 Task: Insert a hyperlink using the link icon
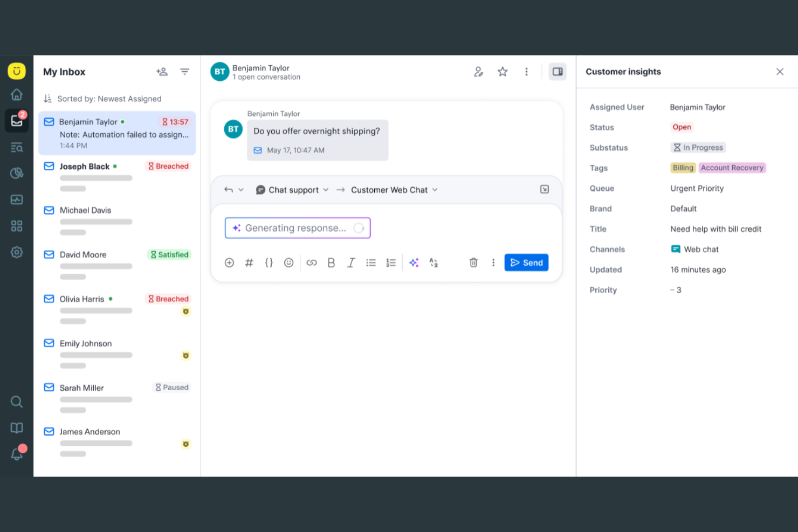pyautogui.click(x=312, y=262)
